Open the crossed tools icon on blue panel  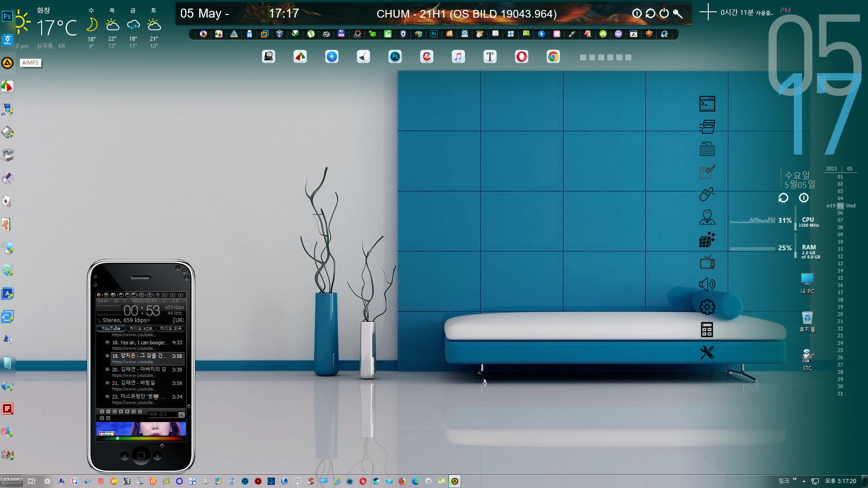[707, 352]
